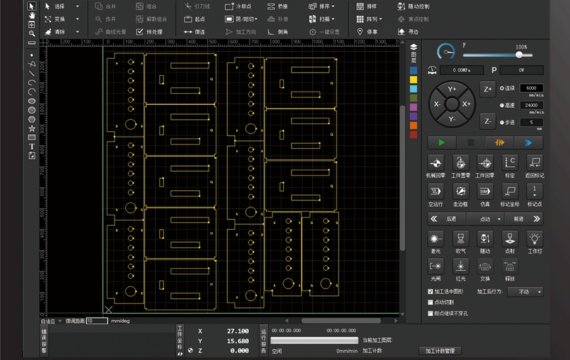Toggle the red light (红光) icon
The height and width of the screenshot is (360, 570).
pyautogui.click(x=460, y=266)
